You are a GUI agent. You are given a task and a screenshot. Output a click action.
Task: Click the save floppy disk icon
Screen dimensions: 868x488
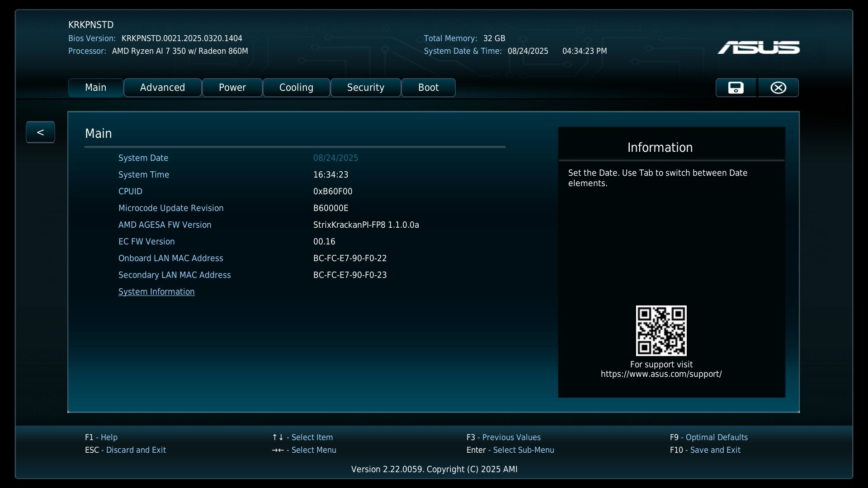pos(736,88)
